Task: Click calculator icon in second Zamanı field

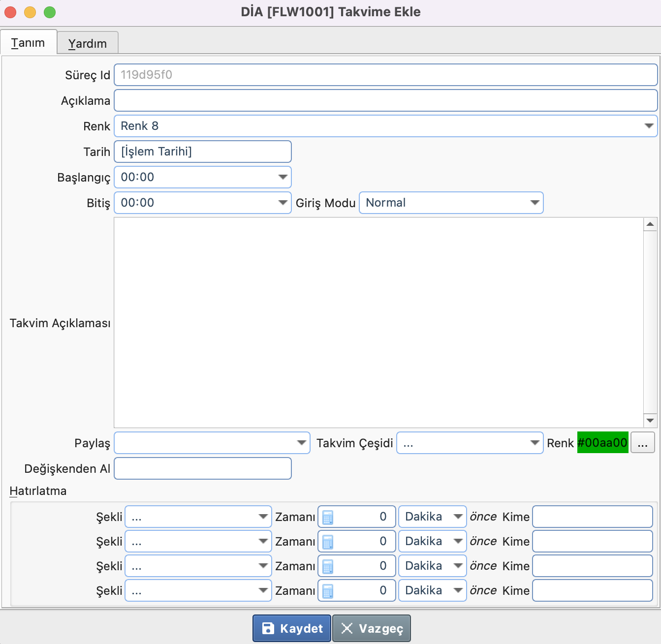Action: tap(328, 542)
